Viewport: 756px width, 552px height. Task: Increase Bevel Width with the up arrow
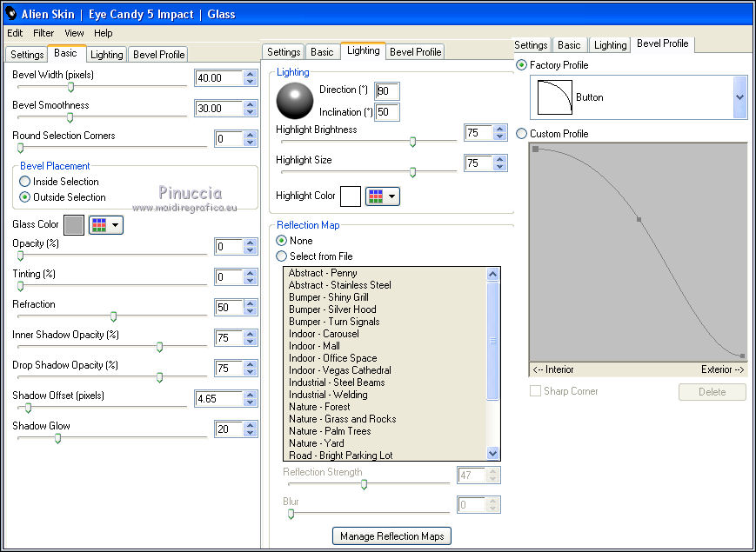point(251,74)
